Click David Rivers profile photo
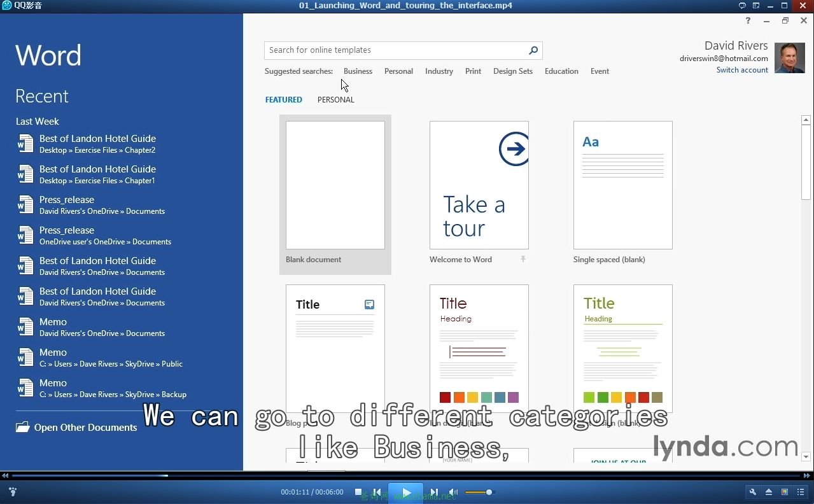 tap(789, 58)
